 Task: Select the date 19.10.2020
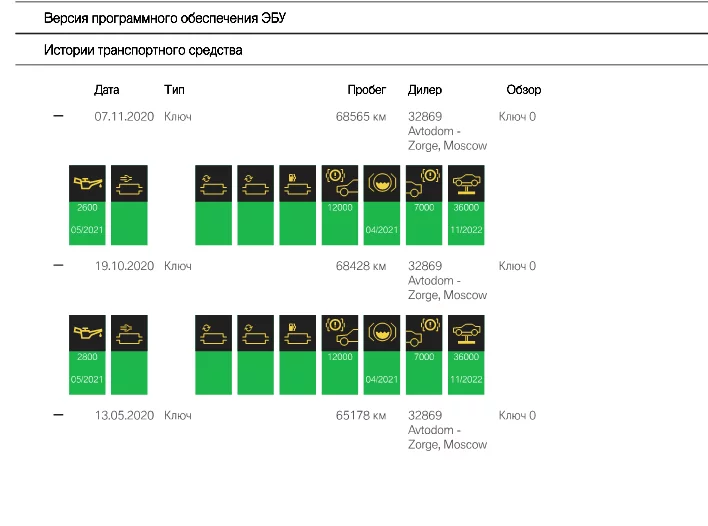[124, 266]
